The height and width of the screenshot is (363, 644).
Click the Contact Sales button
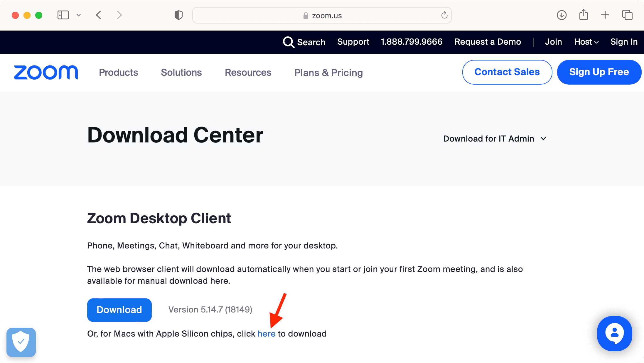(507, 72)
